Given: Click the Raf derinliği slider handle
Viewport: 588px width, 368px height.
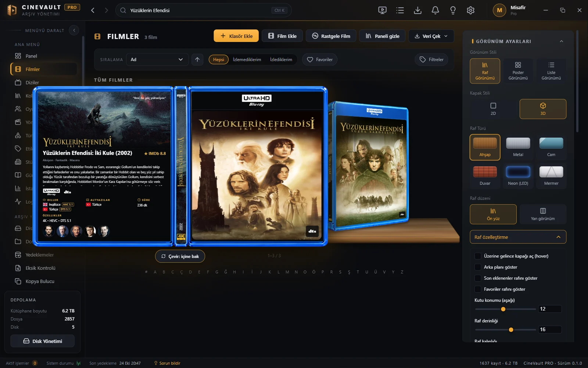Looking at the screenshot, I should (x=511, y=330).
